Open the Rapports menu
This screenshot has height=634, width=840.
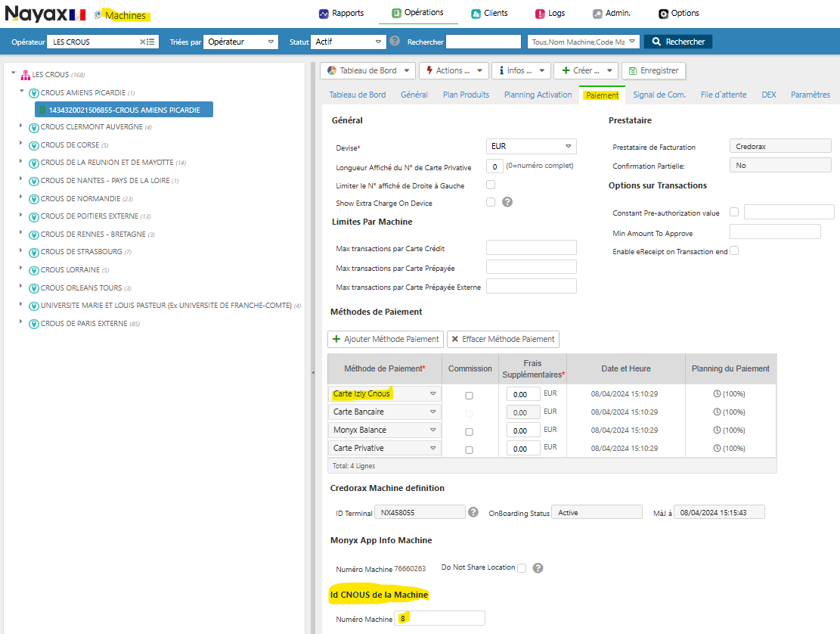pos(341,13)
